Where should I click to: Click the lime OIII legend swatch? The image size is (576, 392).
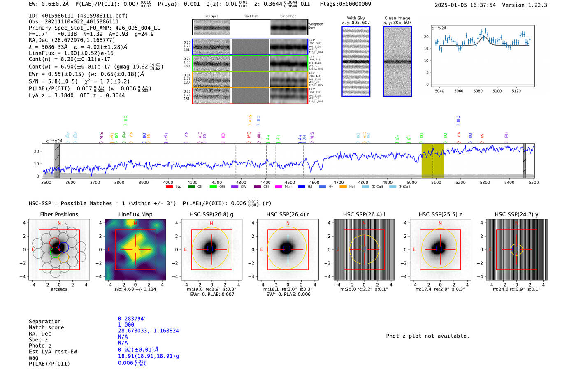pos(213,186)
